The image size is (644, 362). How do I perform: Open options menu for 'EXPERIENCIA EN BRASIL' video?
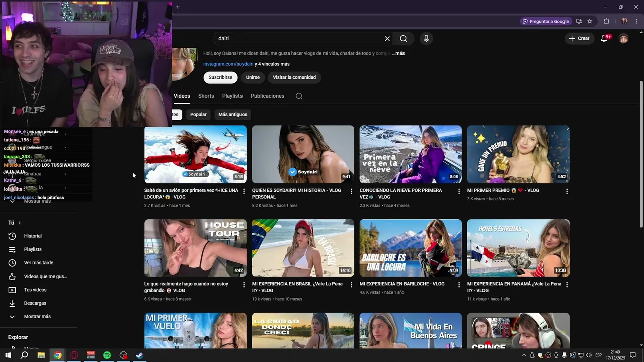352,285
